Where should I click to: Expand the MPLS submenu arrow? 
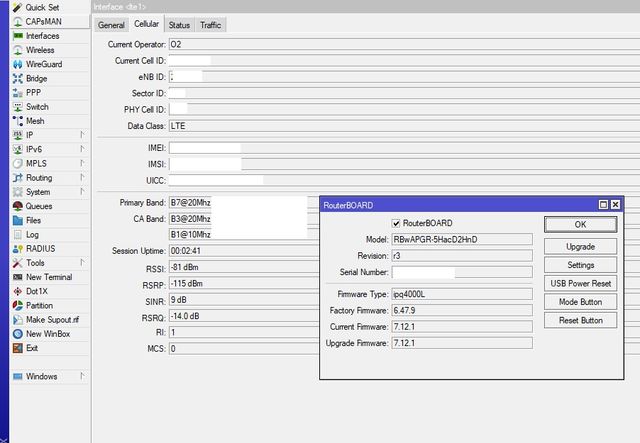click(82, 163)
